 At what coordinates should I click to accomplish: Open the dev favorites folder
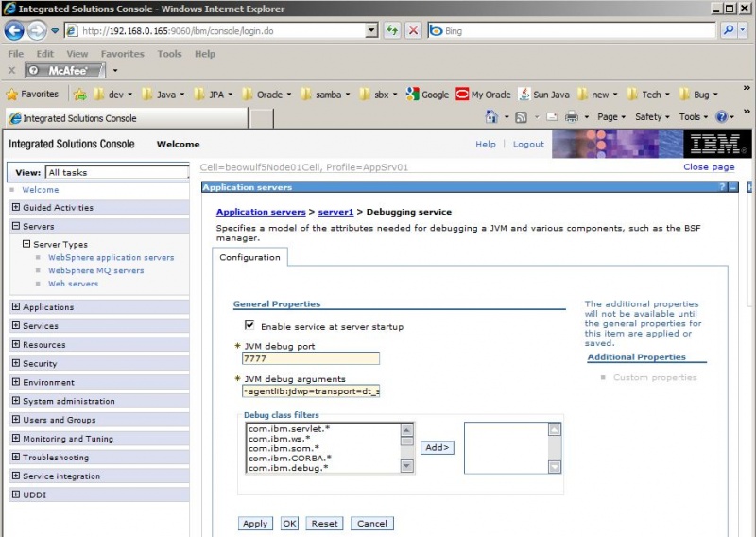[x=112, y=95]
